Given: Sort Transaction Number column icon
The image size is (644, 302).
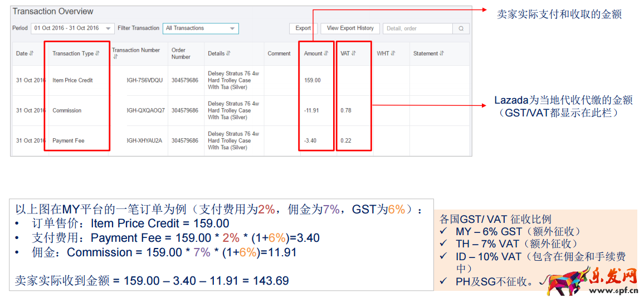Looking at the screenshot, I should coord(115,57).
